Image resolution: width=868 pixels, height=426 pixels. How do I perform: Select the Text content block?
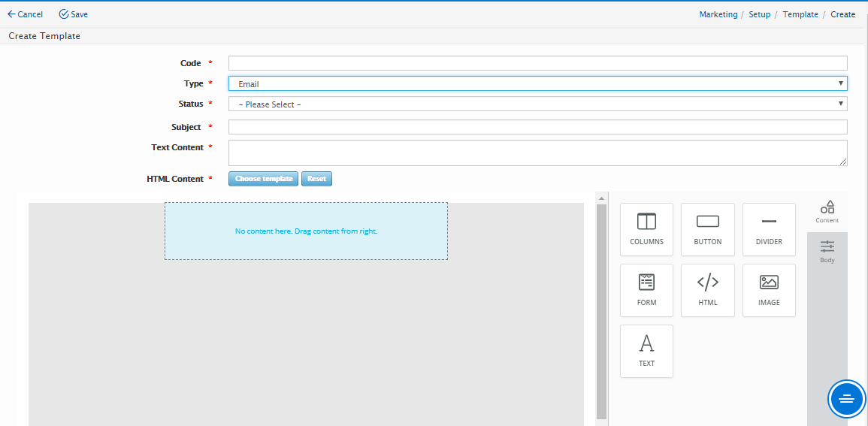[x=646, y=351]
